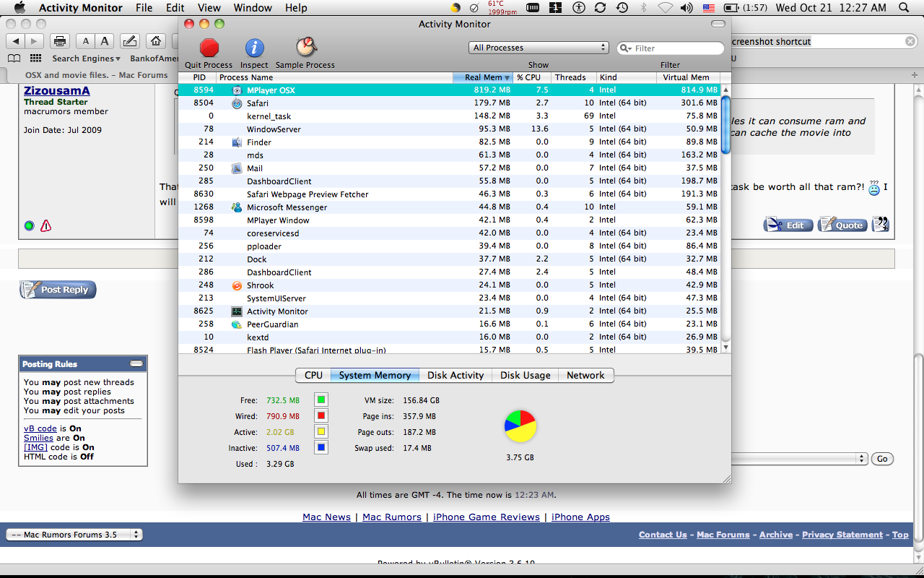Follow the Privacy Statement link

[842, 535]
